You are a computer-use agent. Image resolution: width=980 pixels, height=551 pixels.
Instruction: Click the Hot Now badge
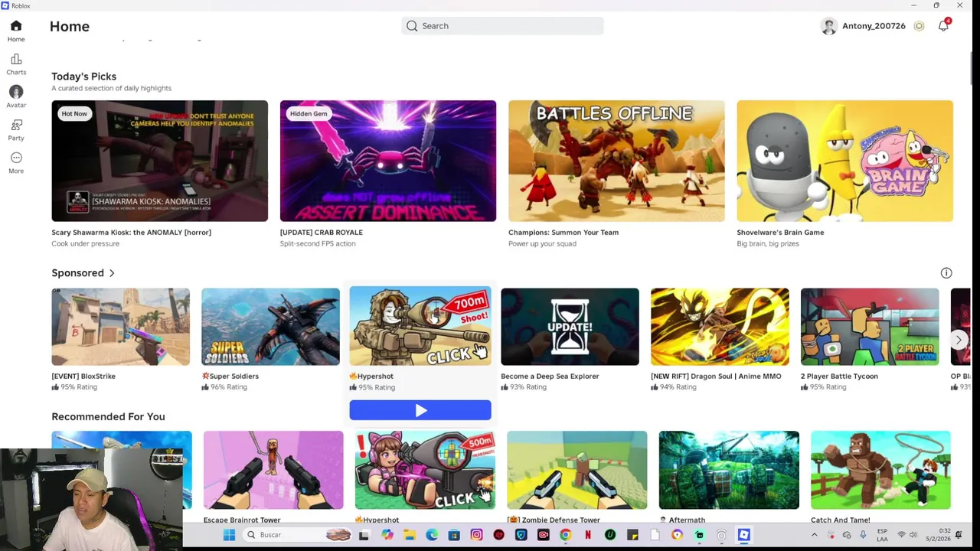74,114
